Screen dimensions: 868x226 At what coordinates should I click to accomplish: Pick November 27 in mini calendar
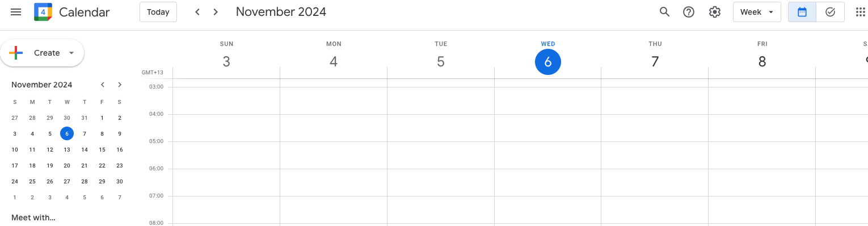67,182
